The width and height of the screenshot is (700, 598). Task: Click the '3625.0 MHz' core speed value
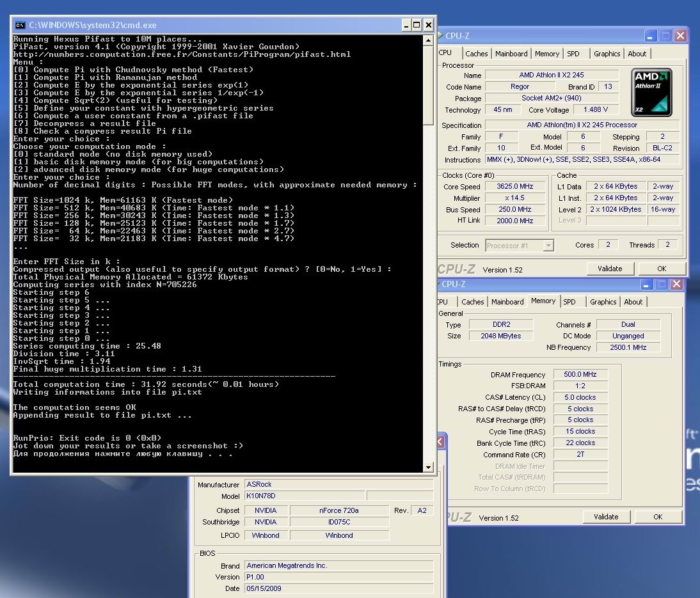click(x=515, y=187)
